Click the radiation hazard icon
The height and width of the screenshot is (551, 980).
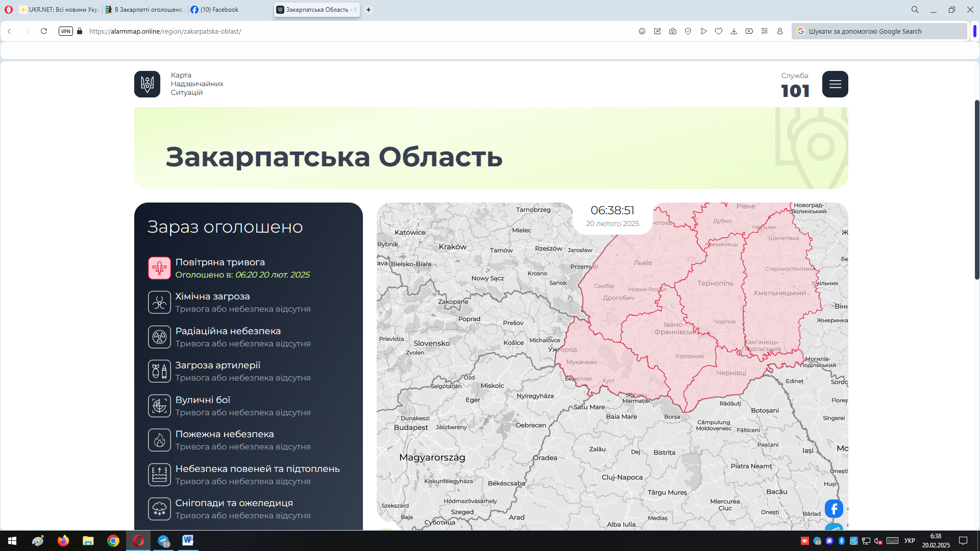159,337
